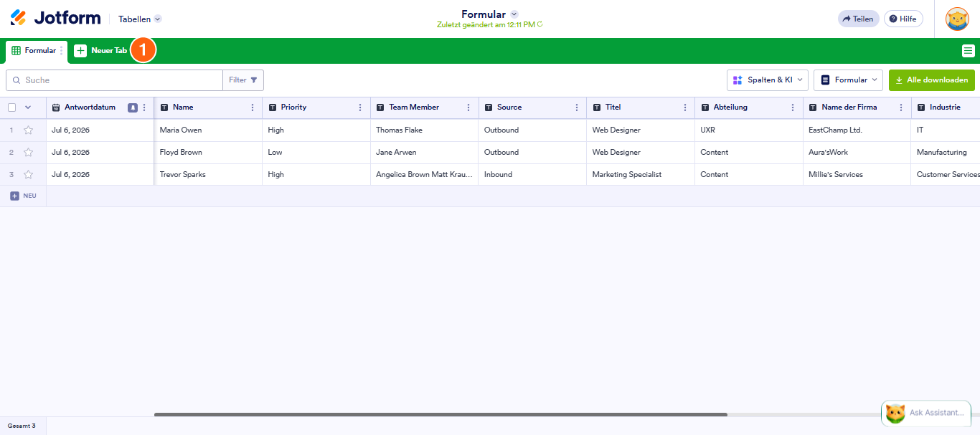Image resolution: width=980 pixels, height=435 pixels.
Task: Click the Teilen share button
Action: pos(858,19)
